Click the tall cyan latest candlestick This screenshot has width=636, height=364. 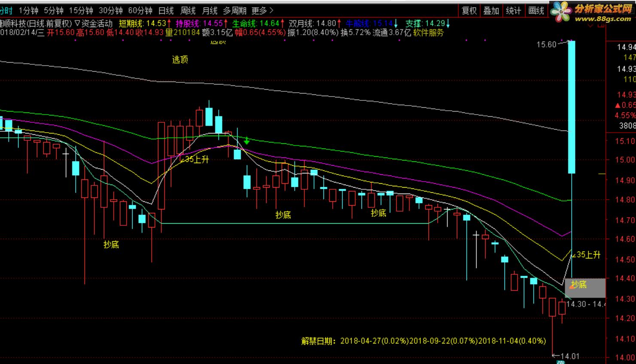click(572, 107)
